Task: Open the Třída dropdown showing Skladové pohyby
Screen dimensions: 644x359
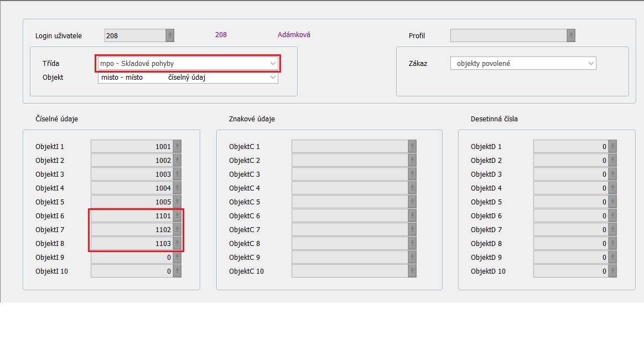Action: point(273,64)
